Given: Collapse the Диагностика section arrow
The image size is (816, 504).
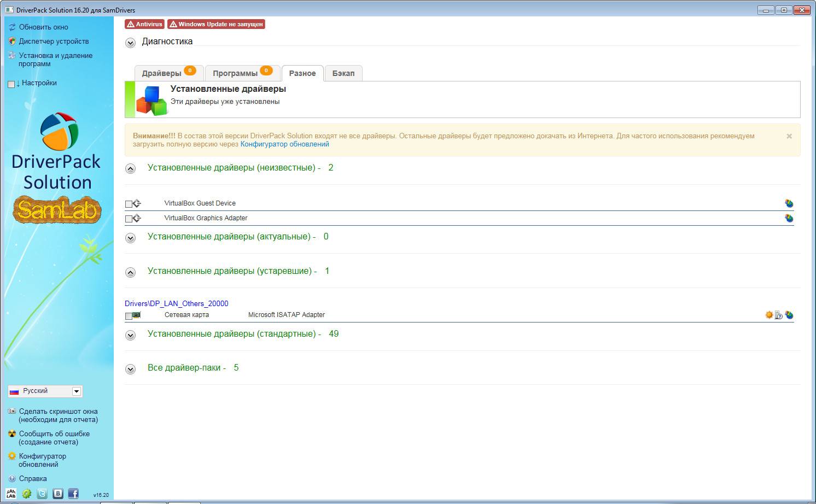Looking at the screenshot, I should tap(130, 43).
